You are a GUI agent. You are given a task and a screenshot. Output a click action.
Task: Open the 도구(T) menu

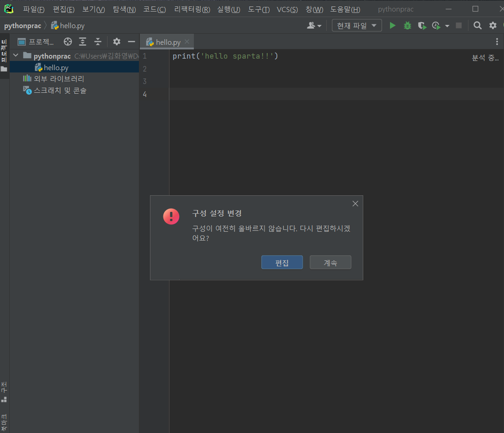[259, 9]
